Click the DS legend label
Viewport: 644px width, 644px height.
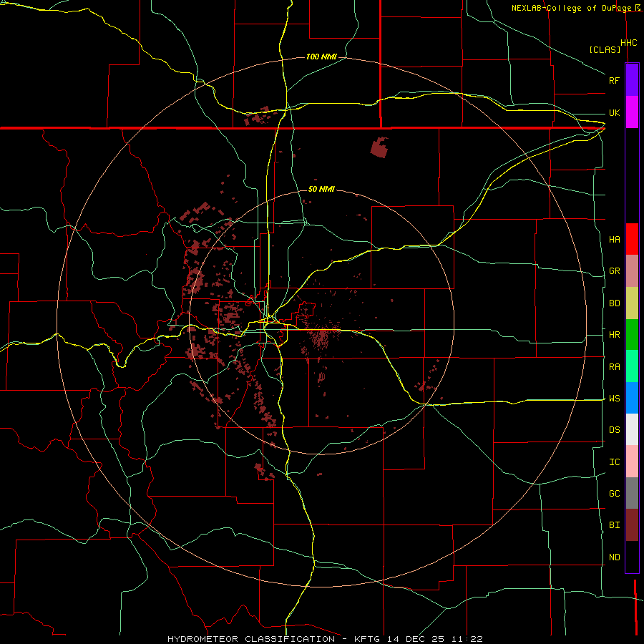click(x=614, y=430)
